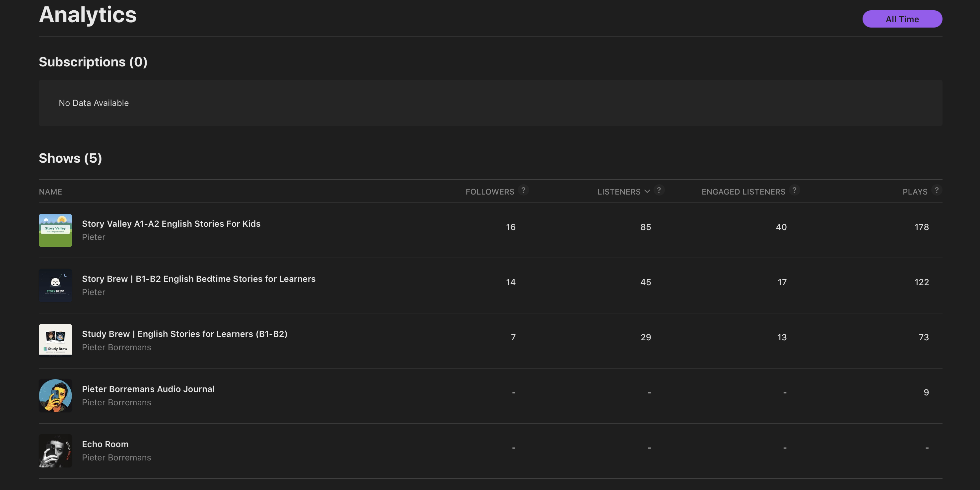Open the All Time date range button
Image resolution: width=980 pixels, height=490 pixels.
click(x=902, y=19)
